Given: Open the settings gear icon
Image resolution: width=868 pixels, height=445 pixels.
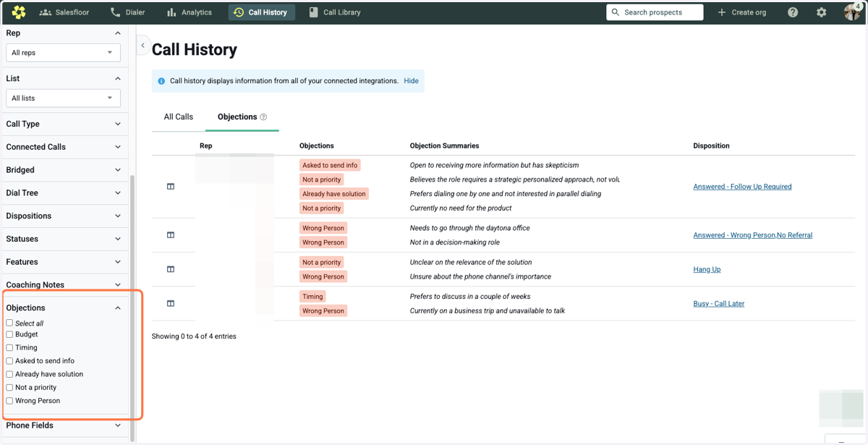Looking at the screenshot, I should (821, 12).
